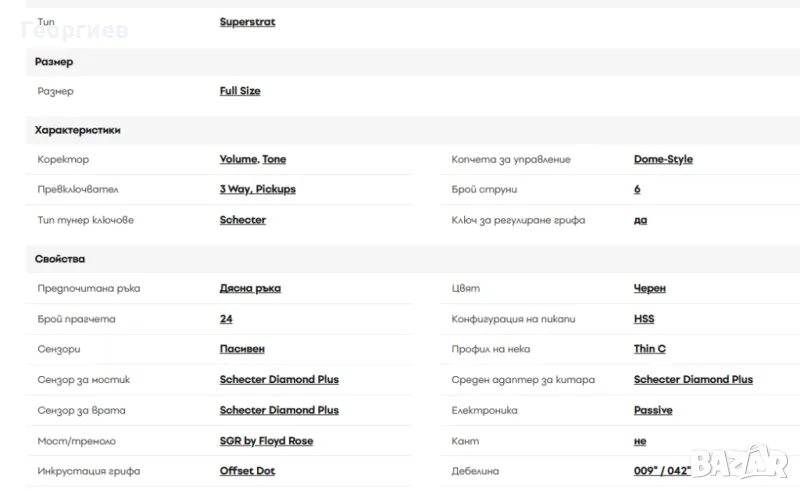Open the Schecter tuner keys link
Image resolution: width=800 pixels, height=491 pixels.
coord(243,220)
